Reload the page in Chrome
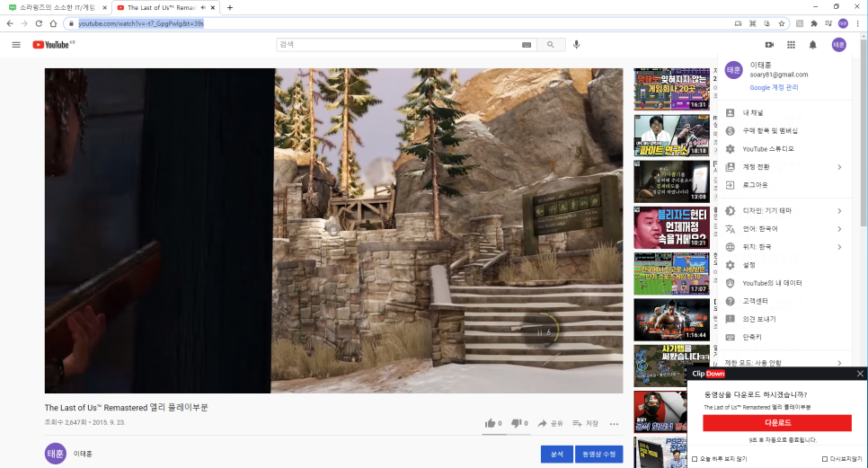The width and height of the screenshot is (868, 468). (39, 23)
